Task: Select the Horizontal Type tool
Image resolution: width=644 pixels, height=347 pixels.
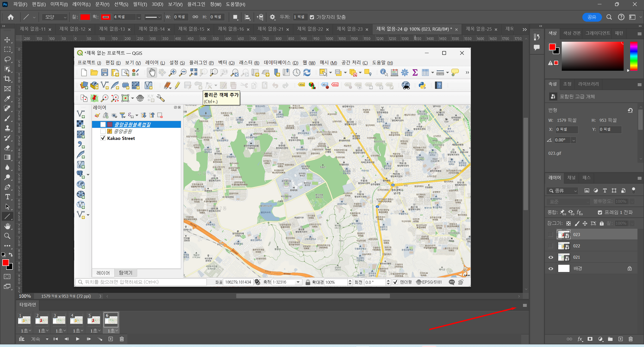Action: tap(7, 197)
